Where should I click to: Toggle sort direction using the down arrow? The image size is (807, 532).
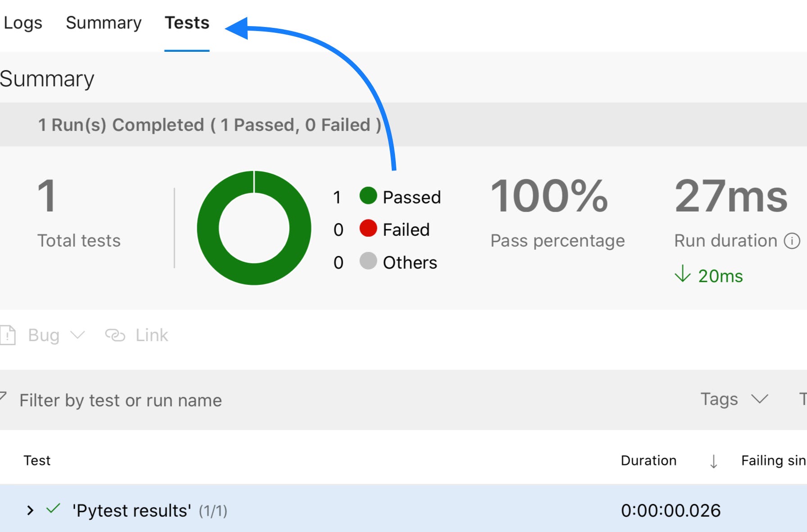714,460
